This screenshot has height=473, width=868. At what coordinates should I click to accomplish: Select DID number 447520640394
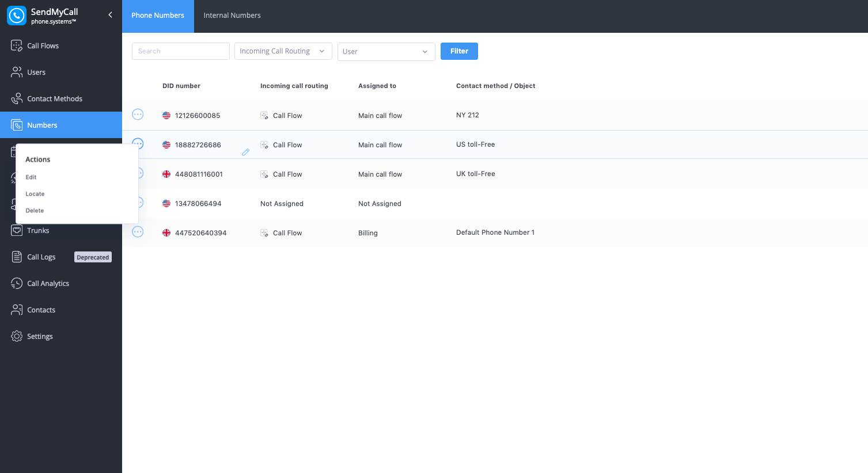point(200,233)
